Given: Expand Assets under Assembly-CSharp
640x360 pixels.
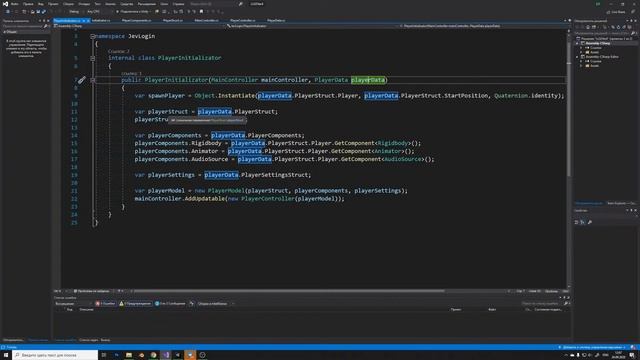Looking at the screenshot, I should coord(581,52).
